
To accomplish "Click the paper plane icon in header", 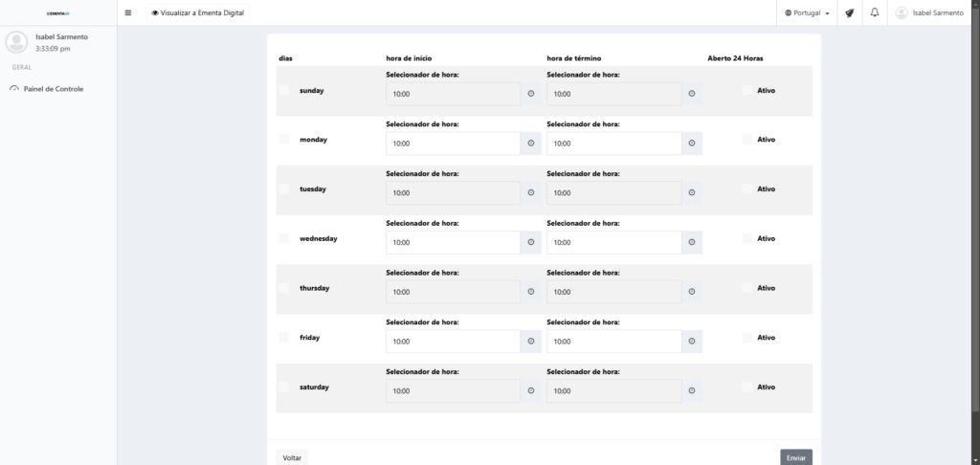I will [849, 12].
